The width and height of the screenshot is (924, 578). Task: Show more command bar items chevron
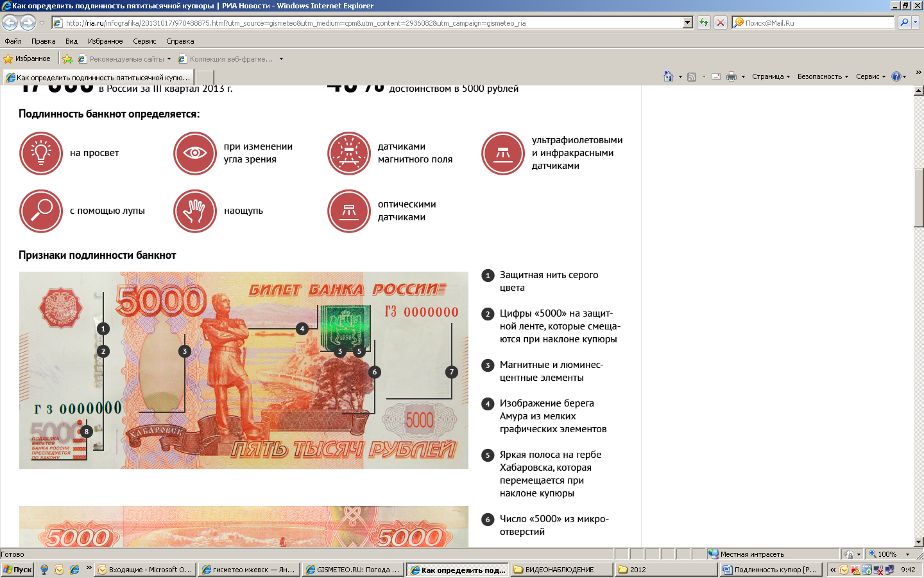pos(918,73)
